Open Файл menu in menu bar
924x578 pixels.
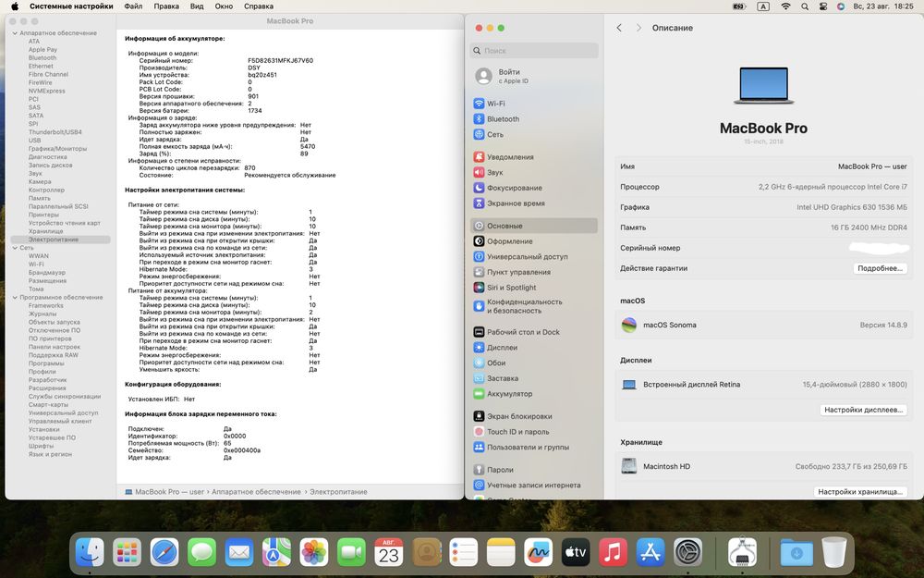point(133,6)
